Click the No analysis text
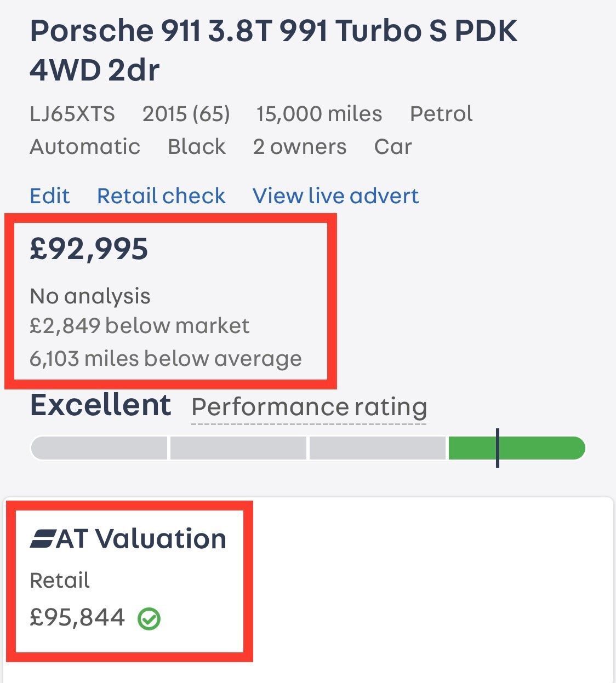 pos(90,296)
